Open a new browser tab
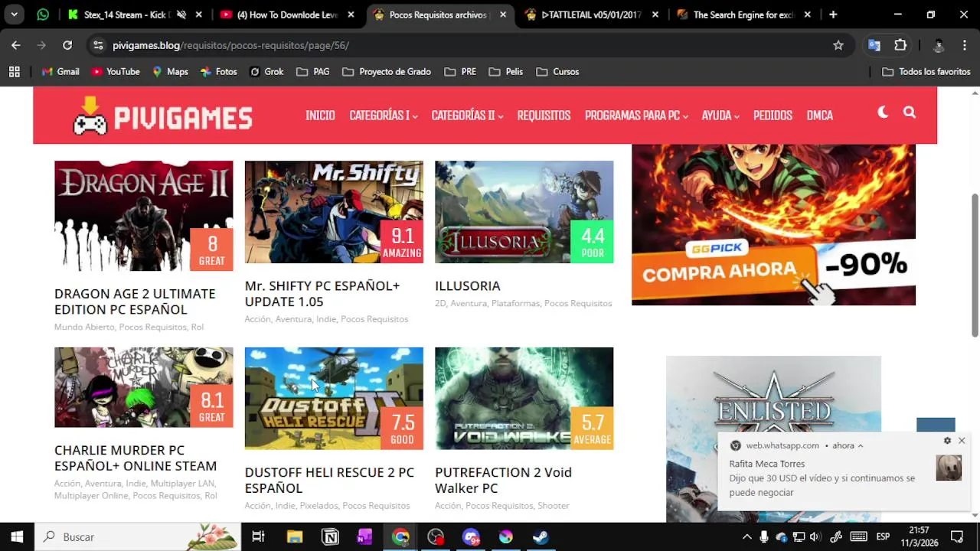Image resolution: width=980 pixels, height=551 pixels. [x=833, y=15]
